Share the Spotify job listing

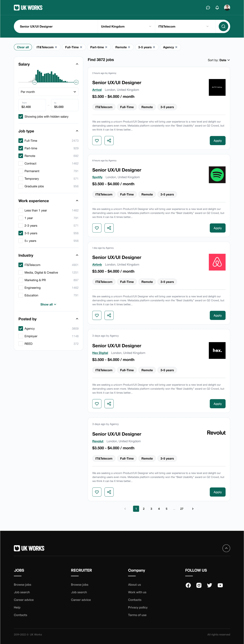tap(109, 228)
